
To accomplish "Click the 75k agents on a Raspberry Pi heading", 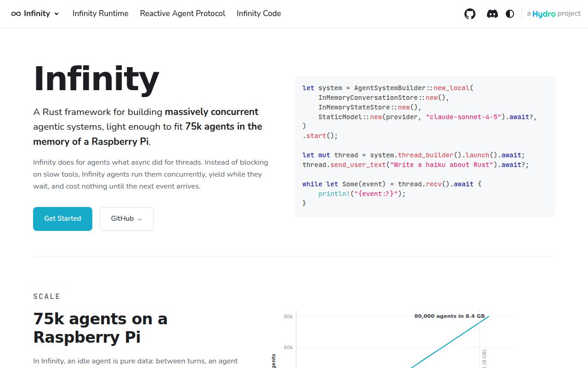I will [100, 328].
